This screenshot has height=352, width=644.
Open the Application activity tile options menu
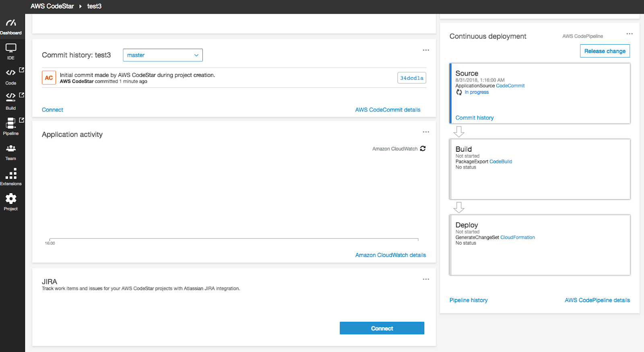point(426,132)
